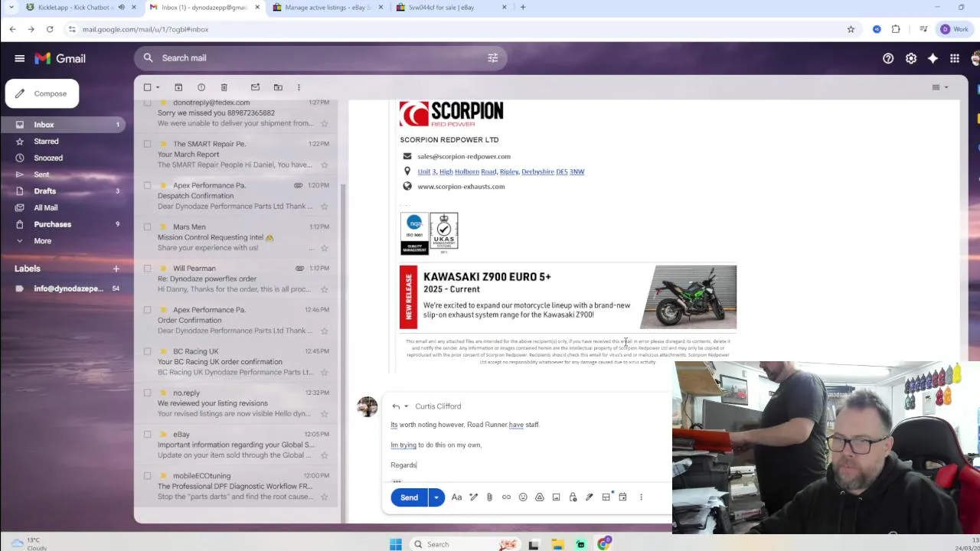The height and width of the screenshot is (551, 980).
Task: Expand More in Gmail sidebar
Action: coord(42,241)
